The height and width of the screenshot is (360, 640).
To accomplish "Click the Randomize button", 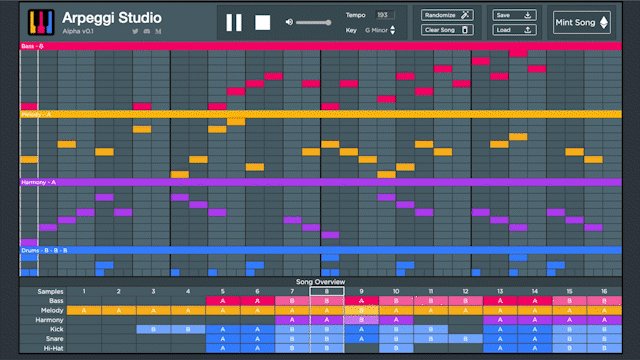I will (447, 15).
